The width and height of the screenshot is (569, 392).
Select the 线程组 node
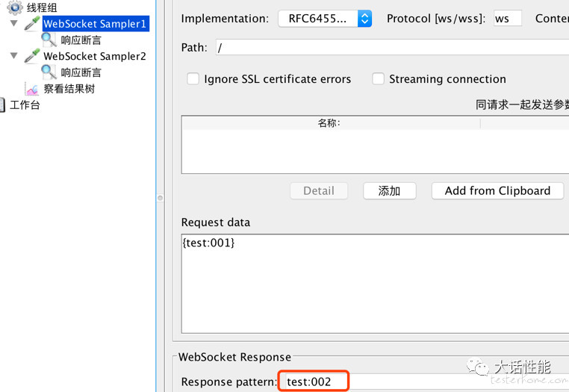coord(42,7)
